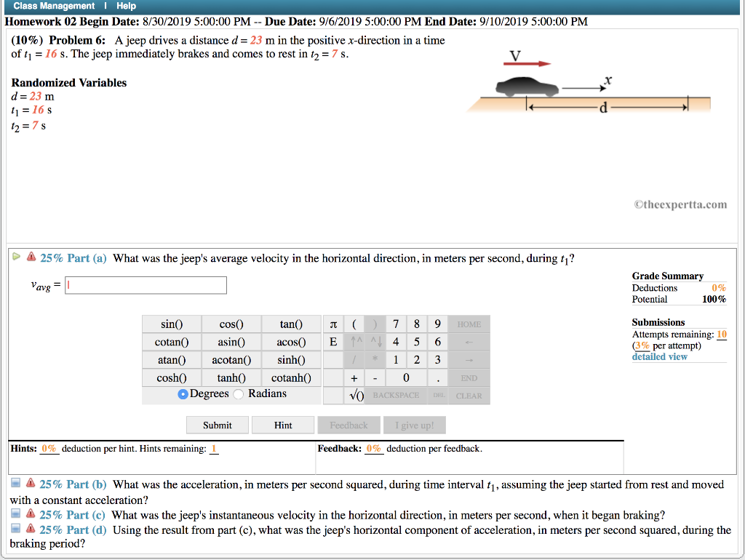Screen dimensions: 745x560
Task: Click the red warning icon next to Part (a)
Action: [29, 257]
